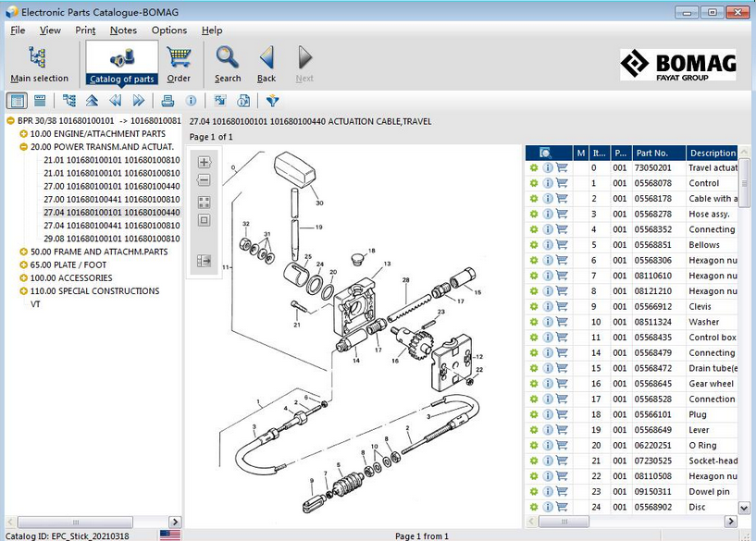
Task: Add O Ring 06220251 to cart
Action: point(562,445)
